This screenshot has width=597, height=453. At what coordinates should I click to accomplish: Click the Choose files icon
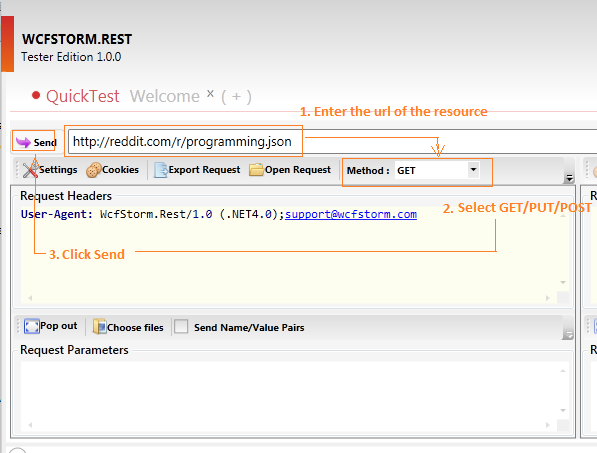coord(99,327)
